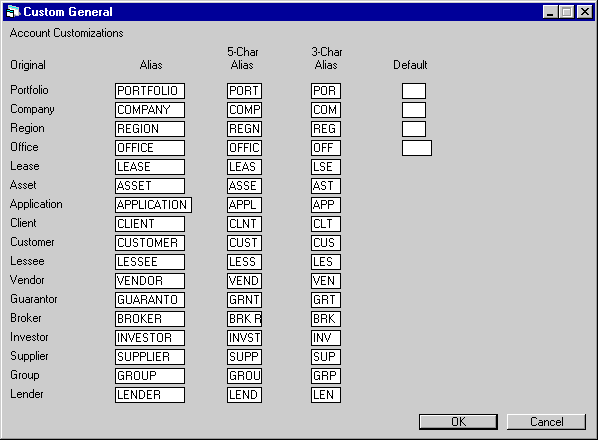598x440 pixels.
Task: Maximize the Custom General window
Action: pyautogui.click(x=566, y=12)
